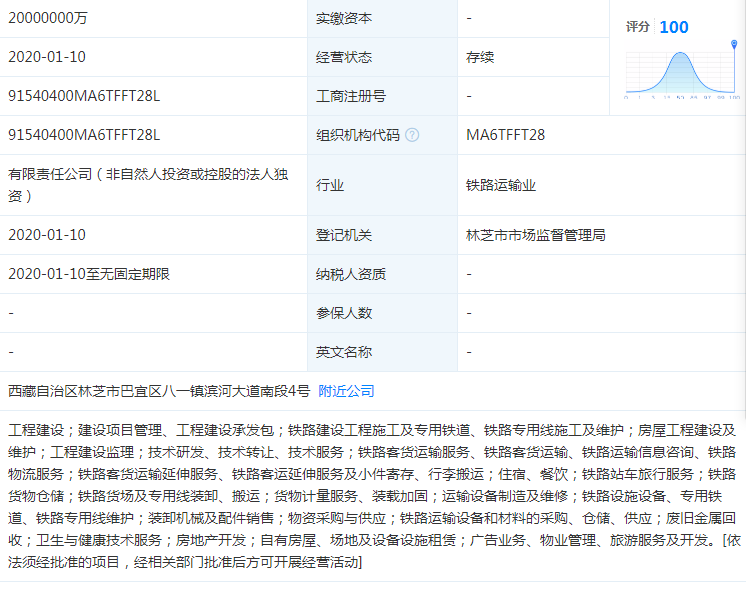
Task: Click the 存续 business status value
Action: click(480, 57)
